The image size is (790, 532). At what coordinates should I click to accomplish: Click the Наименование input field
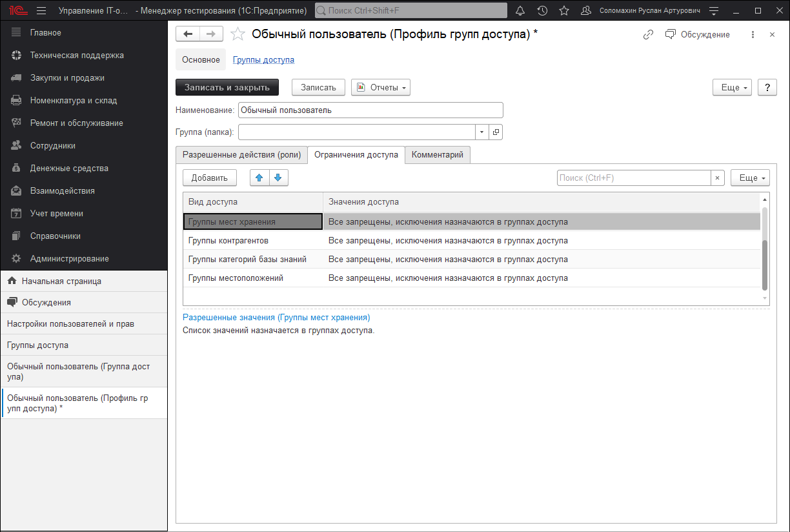[x=370, y=110]
